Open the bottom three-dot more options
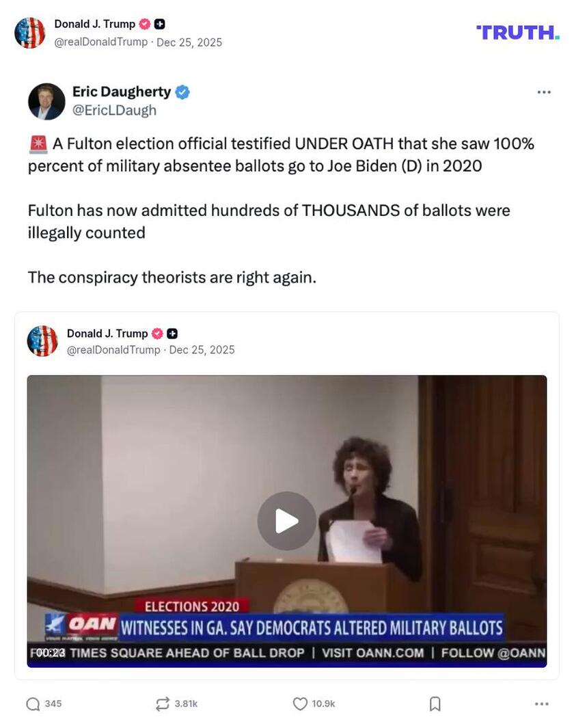This screenshot has width=574, height=728. click(x=541, y=704)
